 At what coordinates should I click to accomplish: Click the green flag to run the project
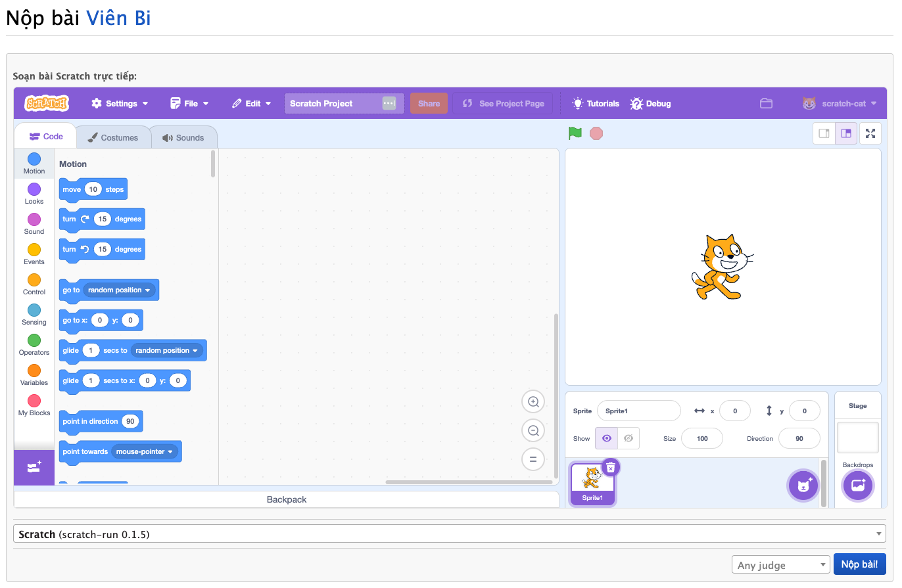click(x=575, y=133)
